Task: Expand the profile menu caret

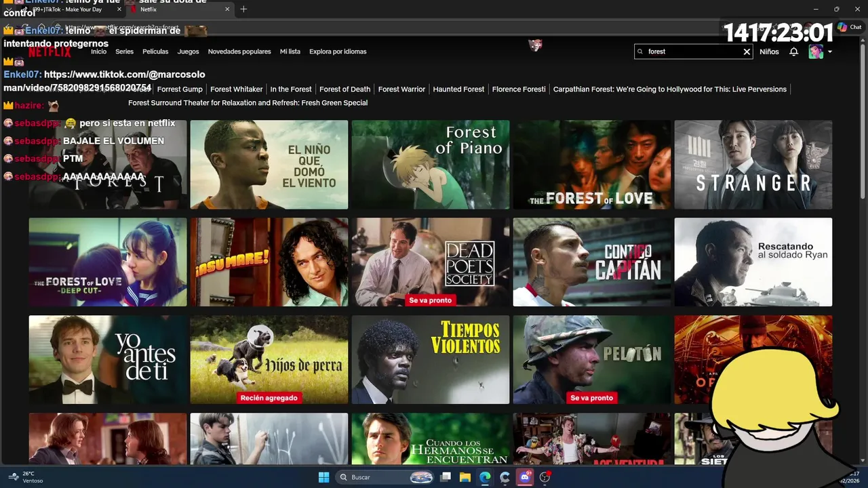Action: point(829,52)
